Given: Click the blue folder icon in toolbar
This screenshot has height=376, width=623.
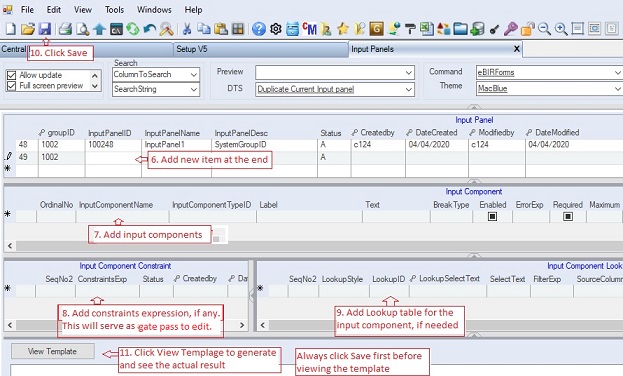Looking at the screenshot, I should coord(460,29).
